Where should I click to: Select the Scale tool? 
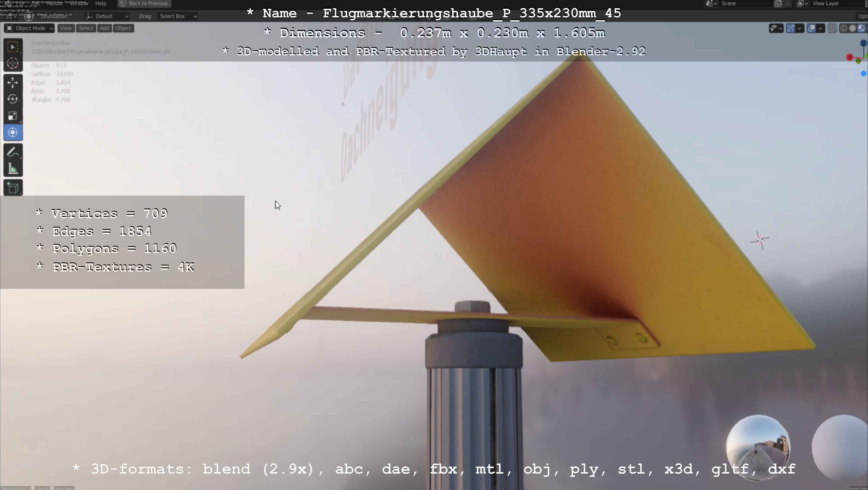13,116
